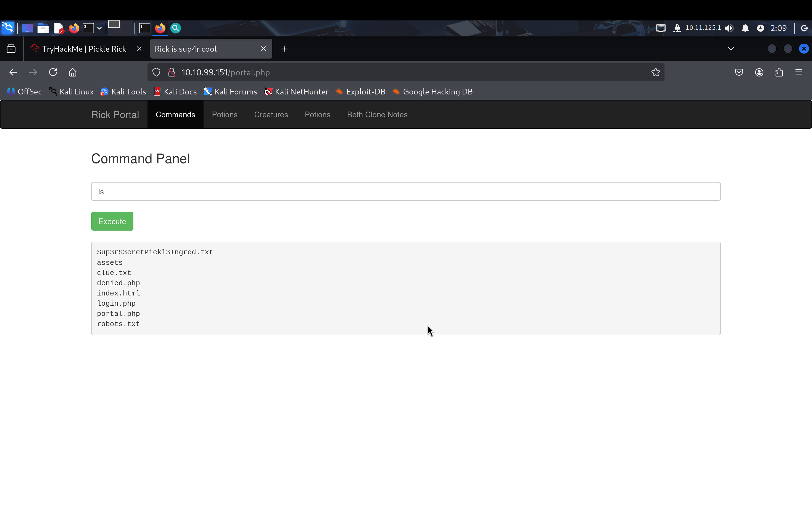This screenshot has height=528, width=812.
Task: Open the Google Hacking DB bookmark
Action: click(432, 92)
